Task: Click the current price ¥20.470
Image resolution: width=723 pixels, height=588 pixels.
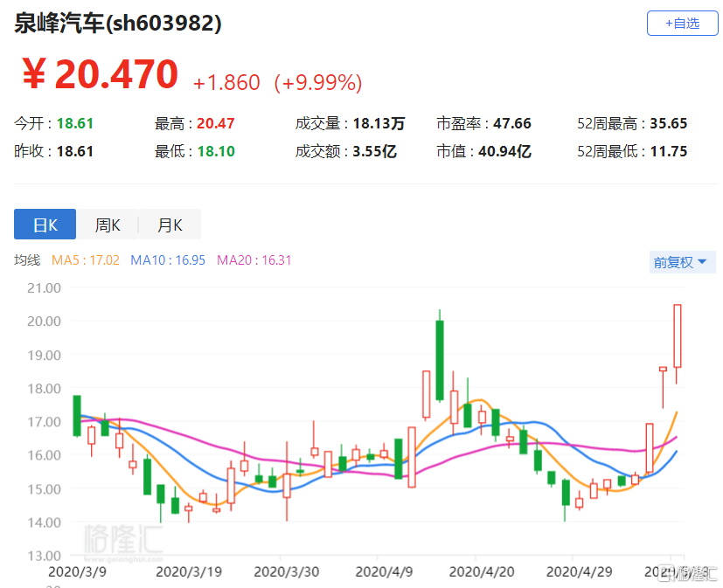Action: [x=100, y=73]
